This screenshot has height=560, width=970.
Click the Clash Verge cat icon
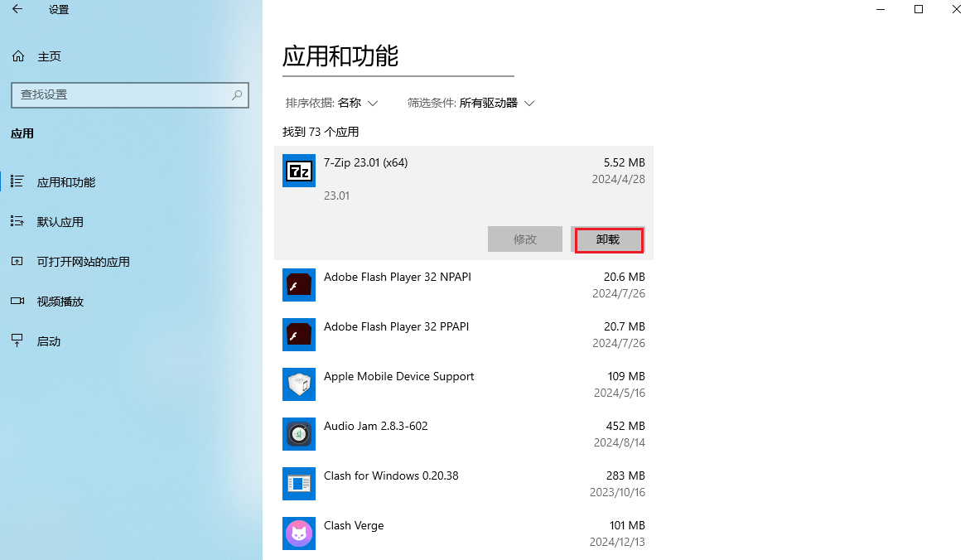(298, 533)
